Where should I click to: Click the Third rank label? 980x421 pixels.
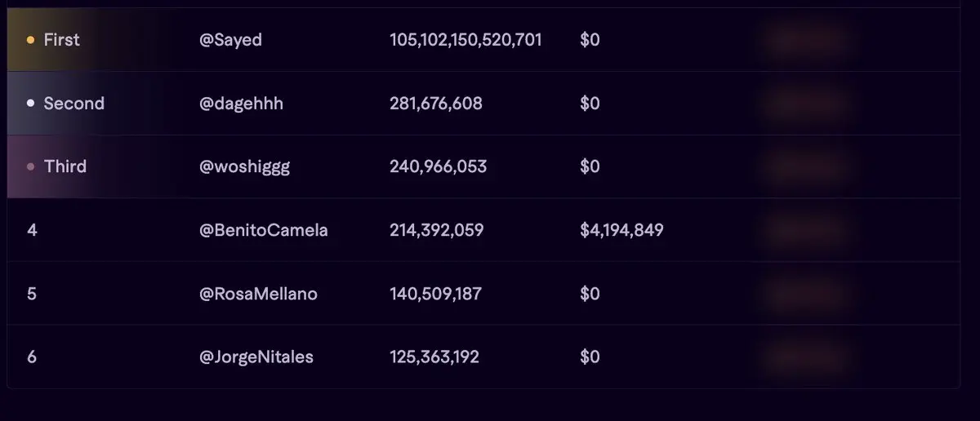coord(65,166)
